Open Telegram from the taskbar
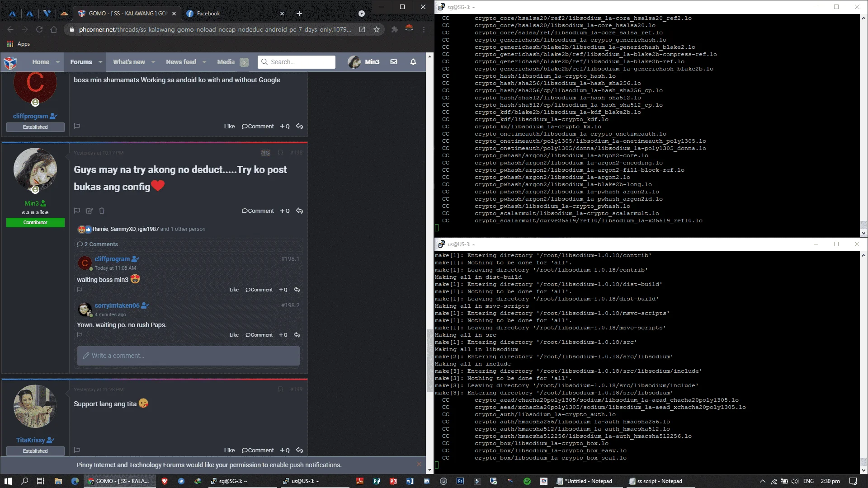The width and height of the screenshot is (868, 488). pyautogui.click(x=181, y=481)
